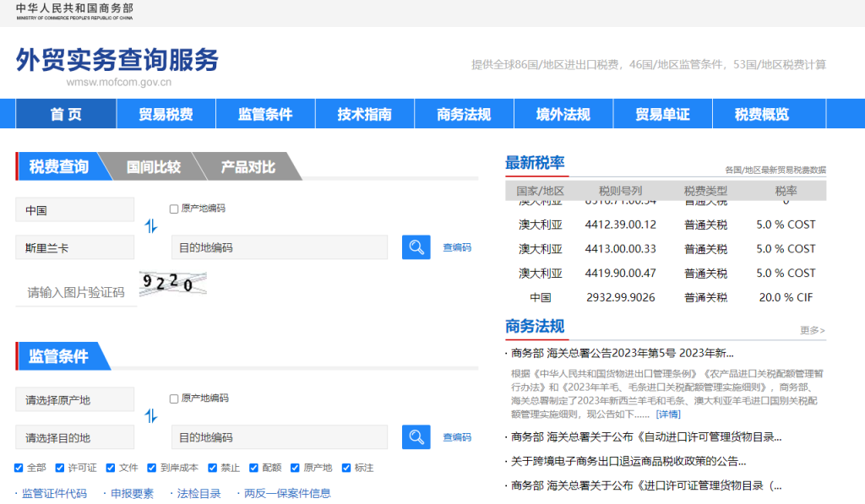Click tariff code 2932.99.9026
This screenshot has width=865, height=504.
tap(621, 297)
